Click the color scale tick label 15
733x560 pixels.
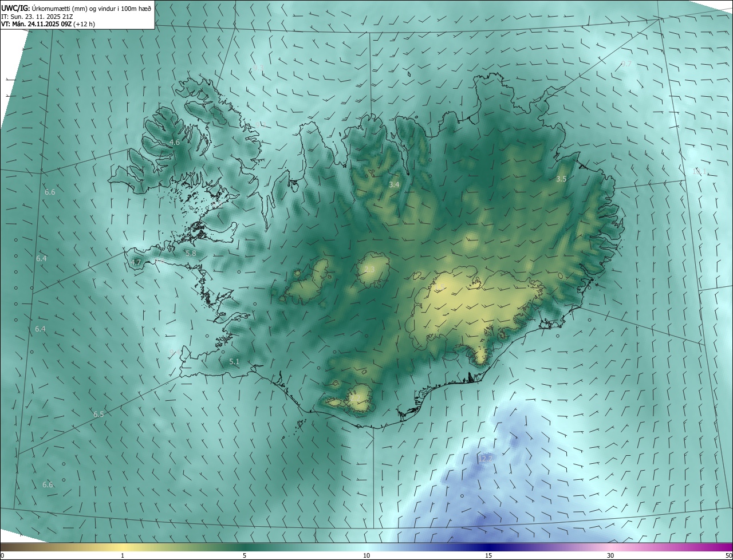tap(488, 555)
